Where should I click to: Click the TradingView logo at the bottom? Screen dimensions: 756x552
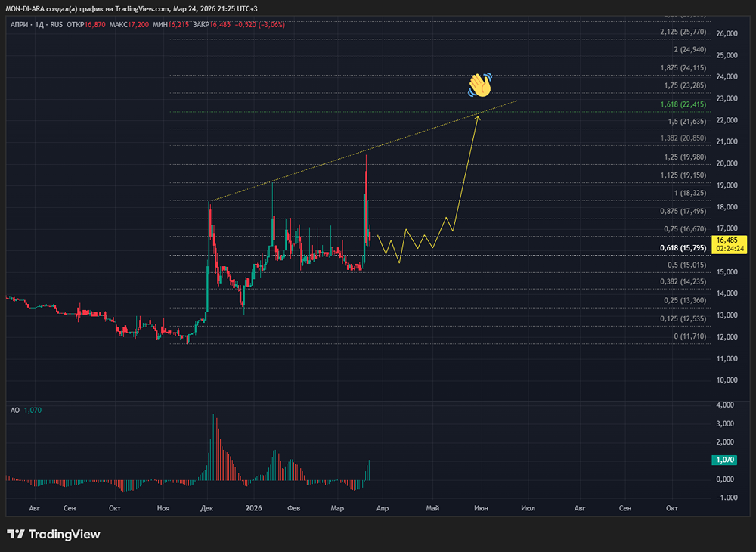coord(54,534)
